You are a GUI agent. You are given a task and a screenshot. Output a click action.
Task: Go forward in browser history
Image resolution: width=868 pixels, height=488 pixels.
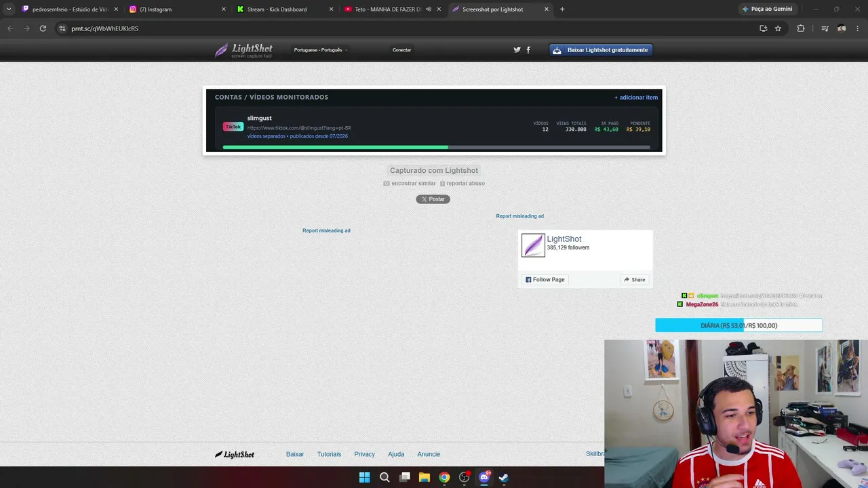click(26, 28)
